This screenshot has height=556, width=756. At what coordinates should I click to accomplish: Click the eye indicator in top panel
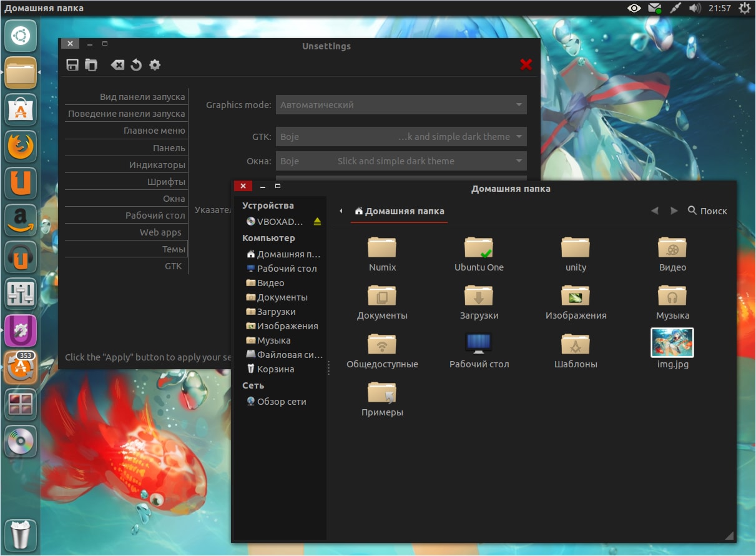pos(634,8)
